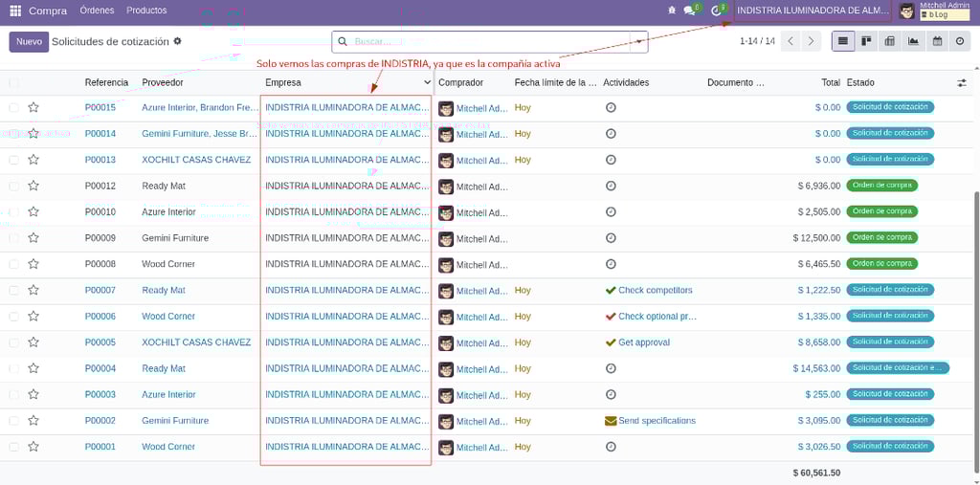Open the messages chat icon
Viewport: 980px width, 485px height.
[689, 11]
